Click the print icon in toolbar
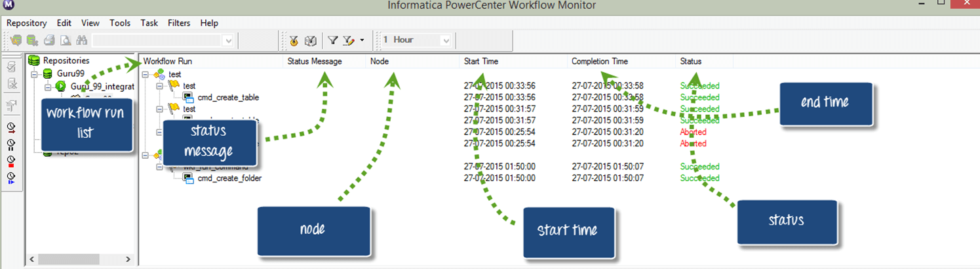Viewport: 980px width, 269px height. point(49,41)
